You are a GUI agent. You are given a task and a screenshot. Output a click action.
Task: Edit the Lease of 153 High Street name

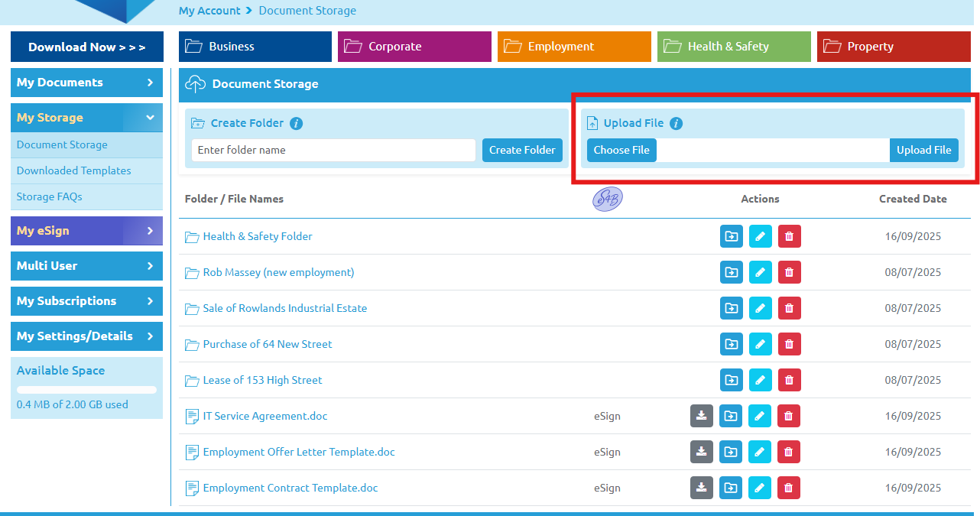tap(760, 380)
